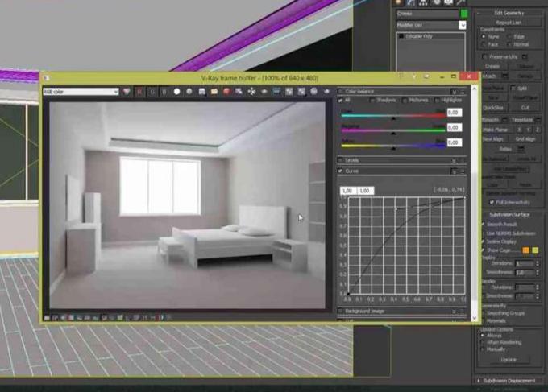Screen dimensions: 548x392
Task: Click the red R channel button
Action: (x=139, y=92)
